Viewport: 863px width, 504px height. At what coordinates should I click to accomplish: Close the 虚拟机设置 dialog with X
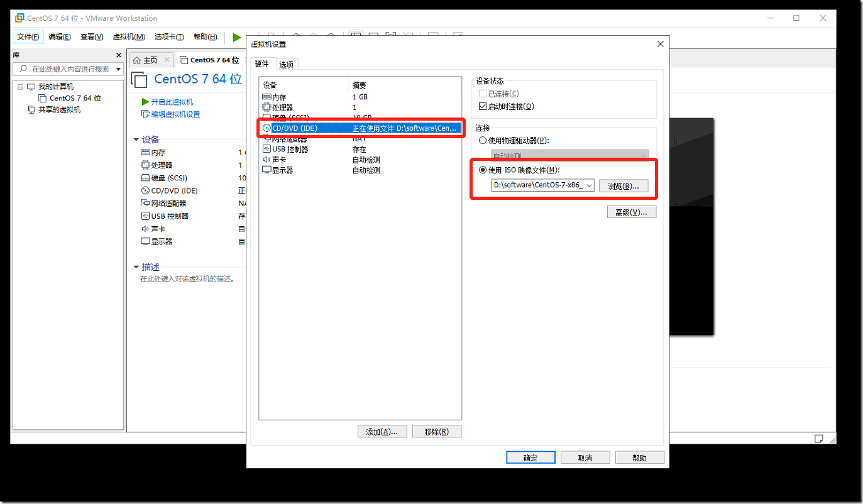click(660, 44)
